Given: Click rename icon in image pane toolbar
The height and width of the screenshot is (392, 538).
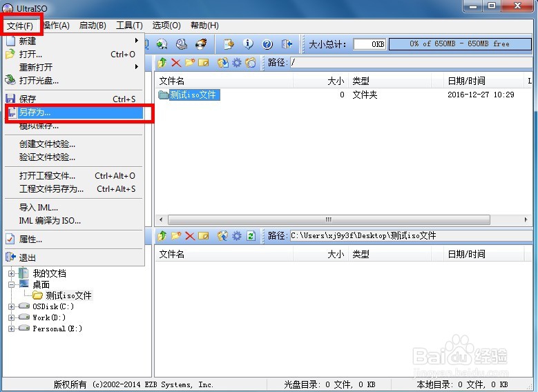Looking at the screenshot, I should pos(204,62).
